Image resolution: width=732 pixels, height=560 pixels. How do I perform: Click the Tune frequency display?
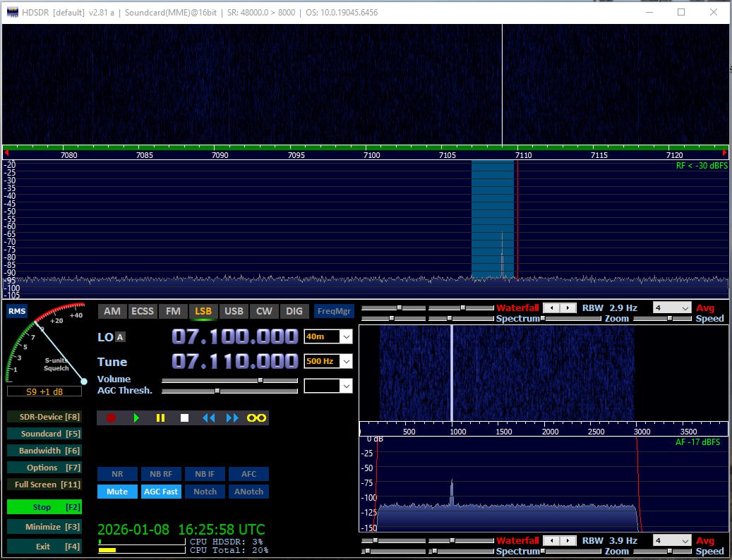tap(234, 361)
